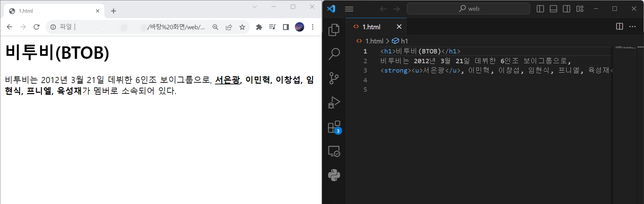Viewport: 644px width, 204px height.
Task: Click line number 1 in editor
Action: [365, 51]
